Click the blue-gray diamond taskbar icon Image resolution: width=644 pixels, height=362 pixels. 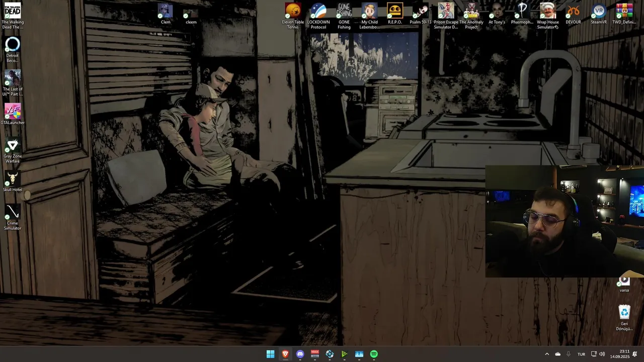click(x=330, y=354)
